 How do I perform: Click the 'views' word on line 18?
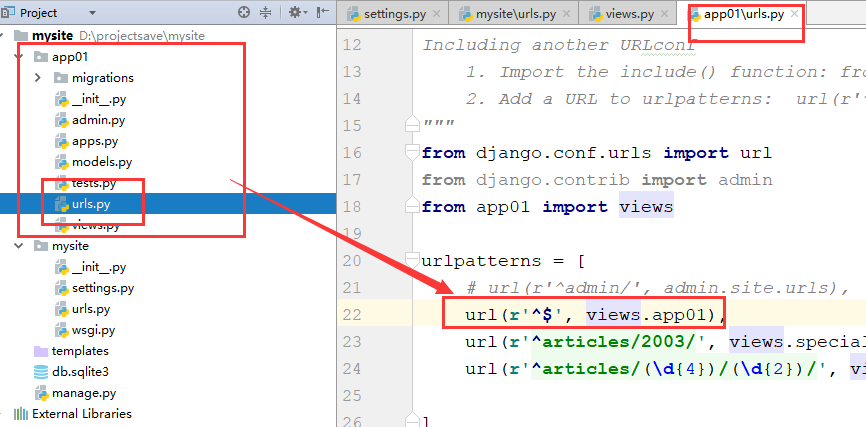(646, 207)
